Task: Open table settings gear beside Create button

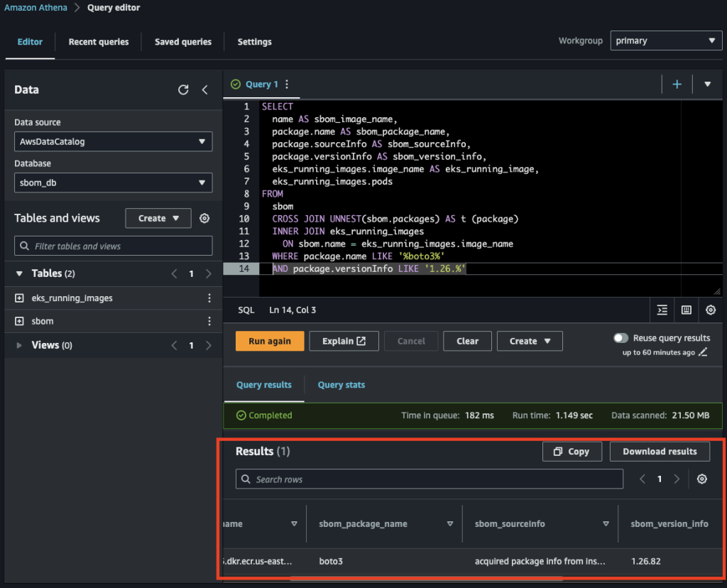Action: (x=204, y=218)
